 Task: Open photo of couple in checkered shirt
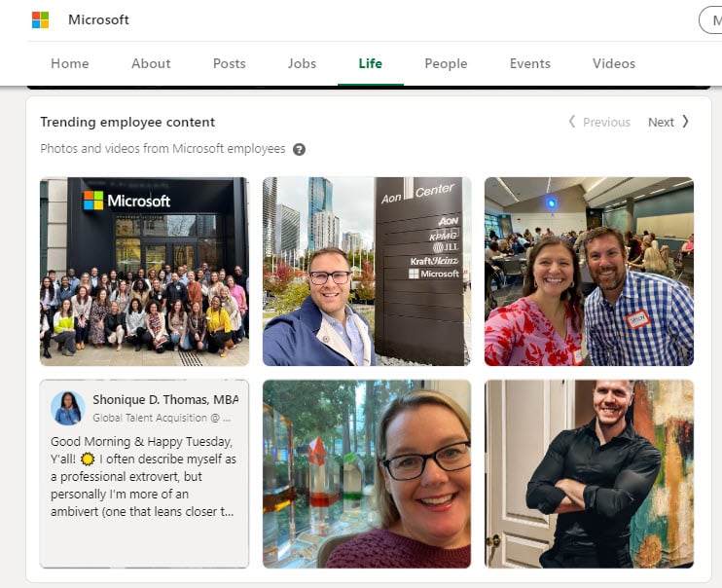[589, 272]
